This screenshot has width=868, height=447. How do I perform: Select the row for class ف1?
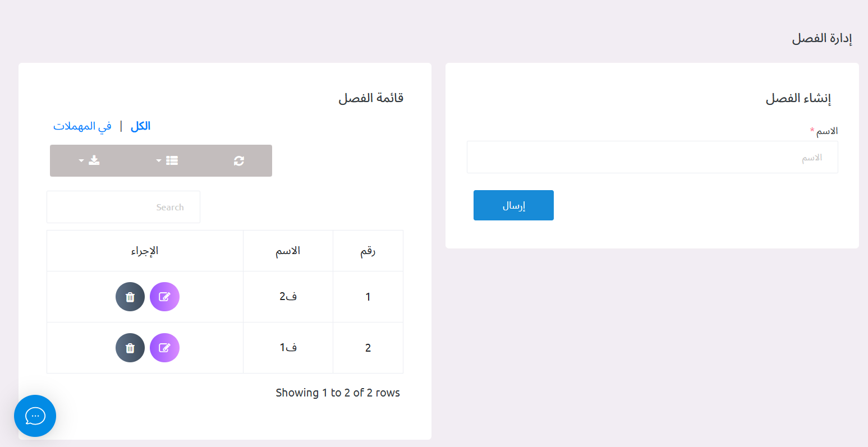288,348
